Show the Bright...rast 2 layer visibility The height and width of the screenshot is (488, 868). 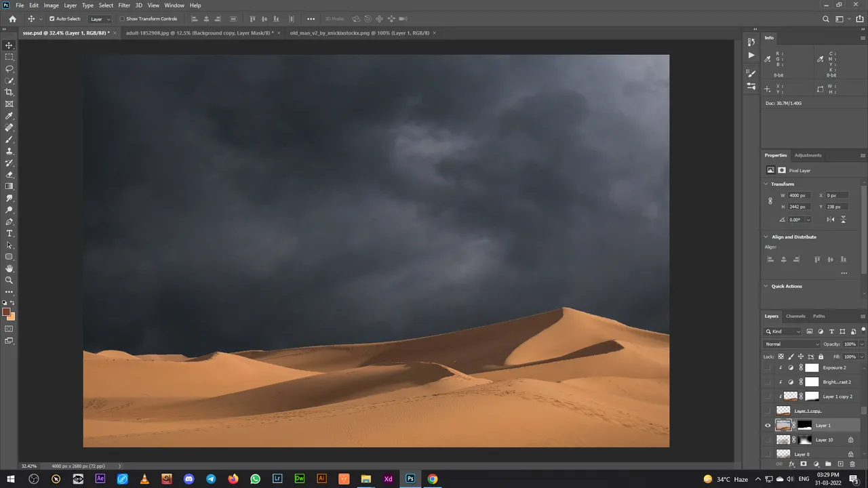click(x=768, y=382)
